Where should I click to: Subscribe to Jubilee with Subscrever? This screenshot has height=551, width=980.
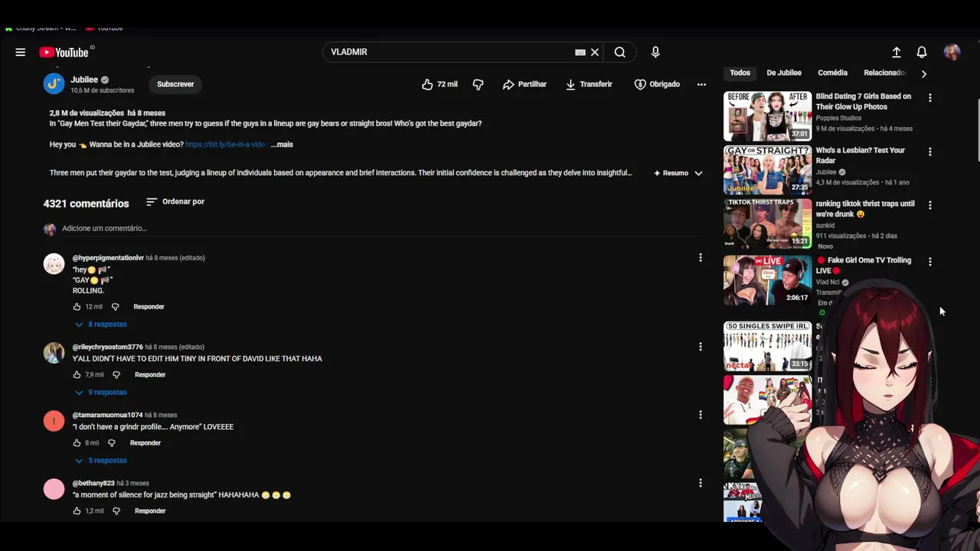pos(175,84)
